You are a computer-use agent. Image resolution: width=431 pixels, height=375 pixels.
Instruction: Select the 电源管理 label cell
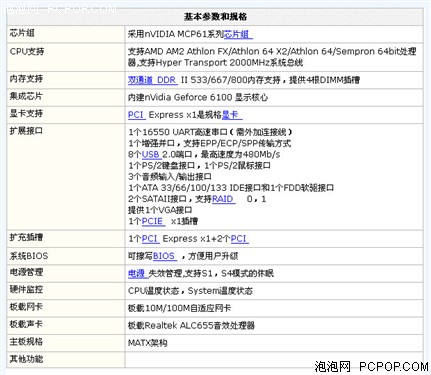point(66,273)
